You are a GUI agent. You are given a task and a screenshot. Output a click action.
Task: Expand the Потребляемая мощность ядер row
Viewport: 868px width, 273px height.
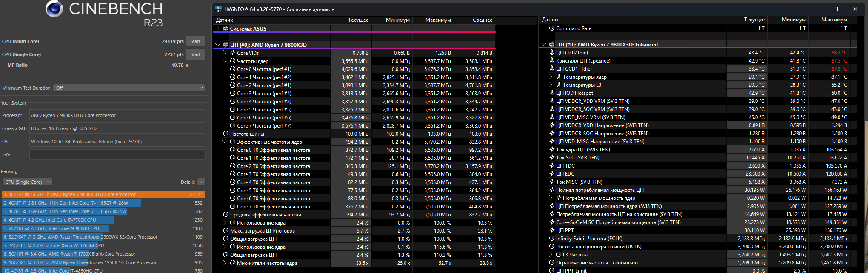tap(551, 198)
